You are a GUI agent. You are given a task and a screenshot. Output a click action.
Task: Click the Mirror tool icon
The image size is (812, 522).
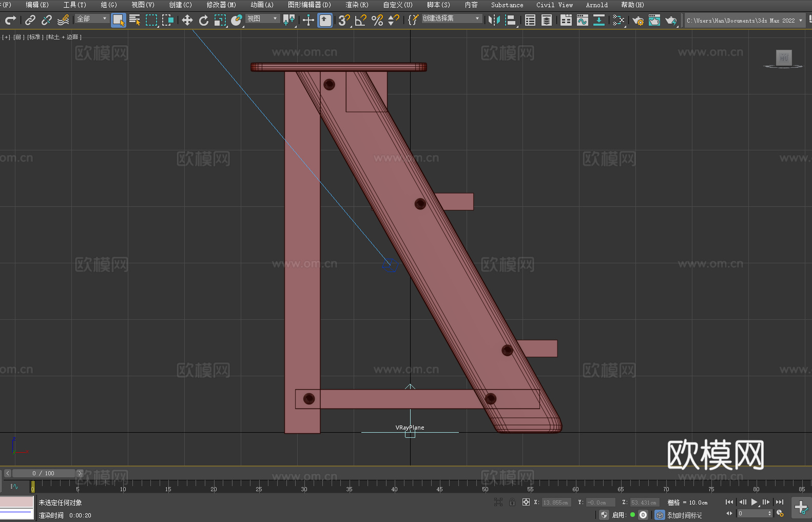pos(494,20)
